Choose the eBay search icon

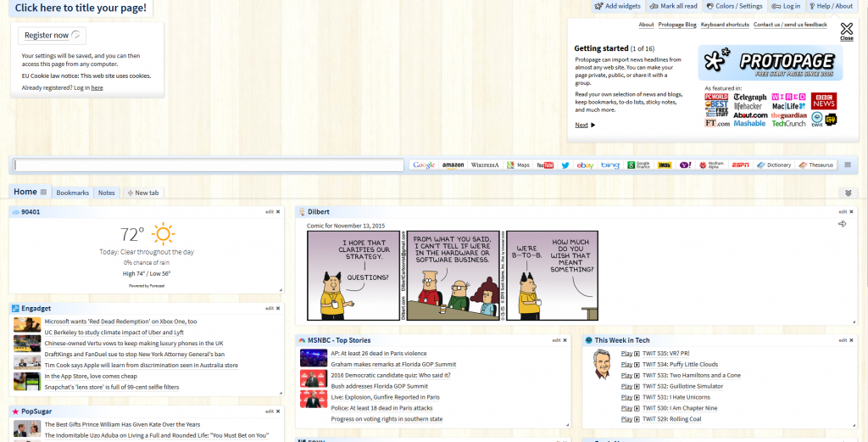[x=585, y=165]
